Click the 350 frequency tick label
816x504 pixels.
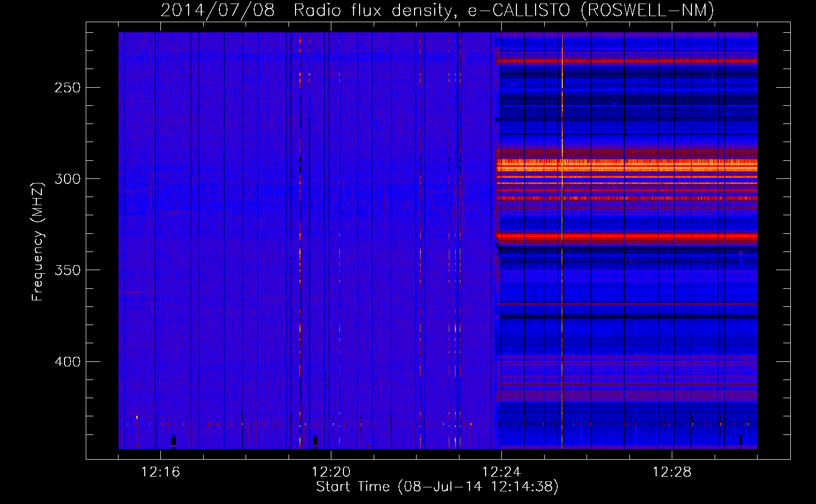(68, 270)
